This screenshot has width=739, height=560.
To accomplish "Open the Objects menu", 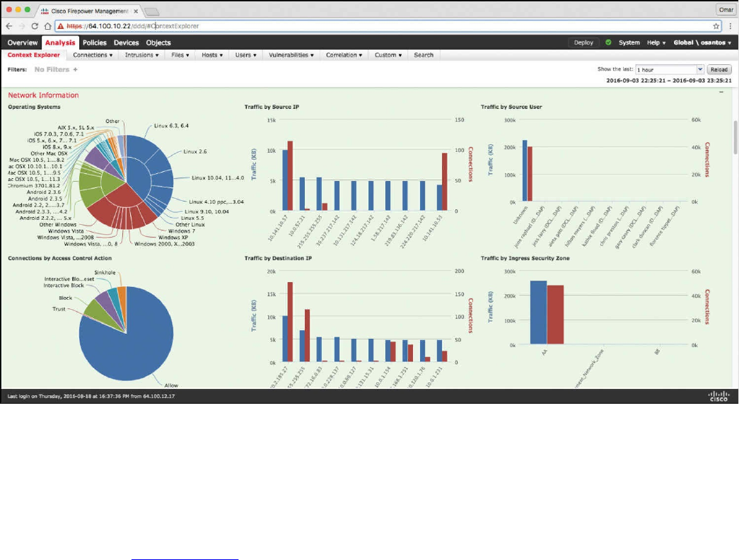I will (x=158, y=42).
